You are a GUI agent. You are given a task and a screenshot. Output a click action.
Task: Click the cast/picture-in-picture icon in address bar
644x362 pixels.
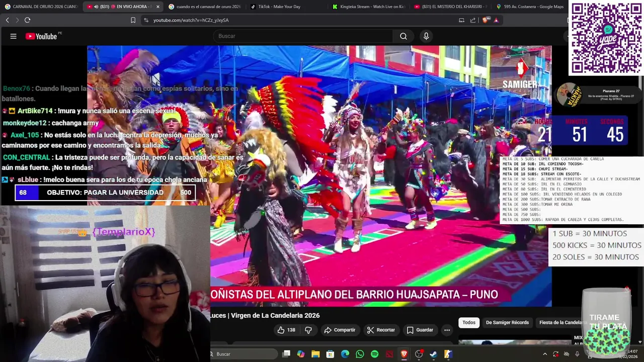coord(461,20)
